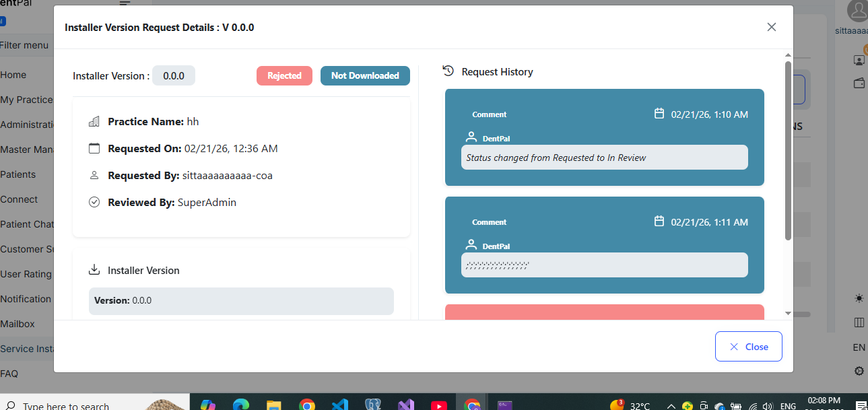Screen dimensions: 868x410
Task: Click the scroll-down arrow in the dialog
Action: [788, 313]
